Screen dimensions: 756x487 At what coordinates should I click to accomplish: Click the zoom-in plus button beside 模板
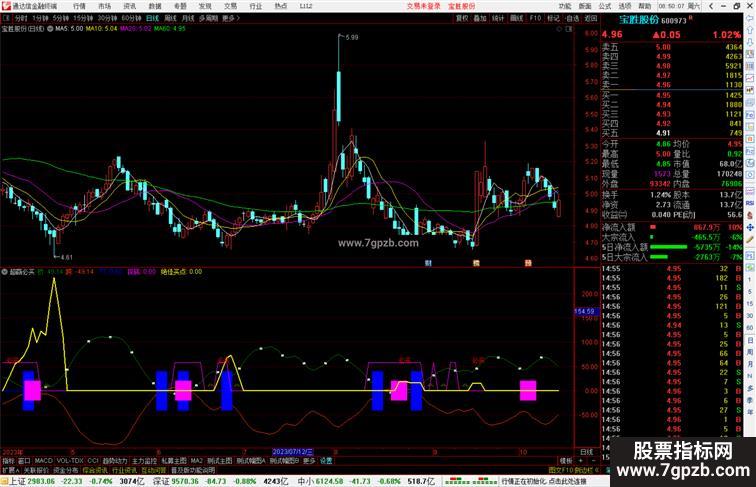tap(580, 461)
